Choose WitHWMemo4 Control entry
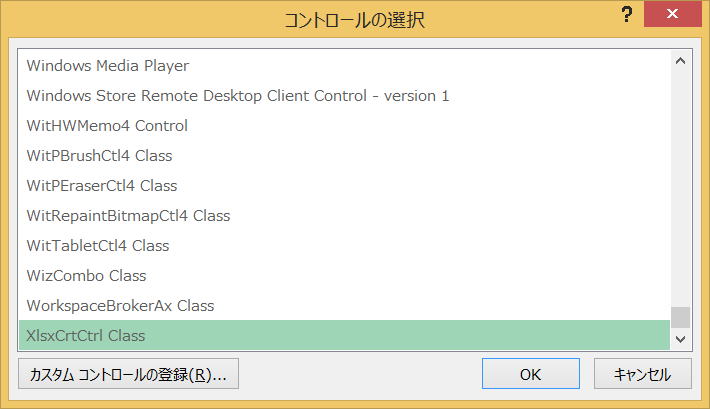 click(344, 125)
